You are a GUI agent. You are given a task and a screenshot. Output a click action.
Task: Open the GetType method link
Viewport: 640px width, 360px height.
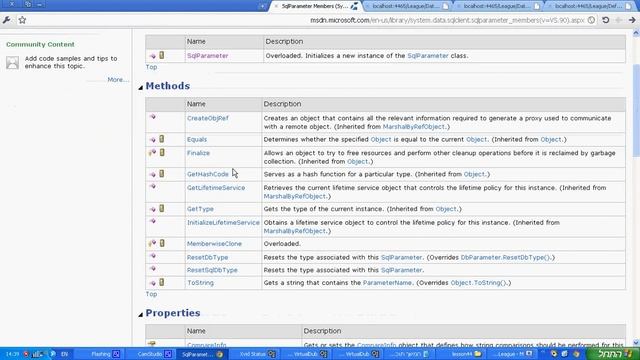click(x=200, y=209)
